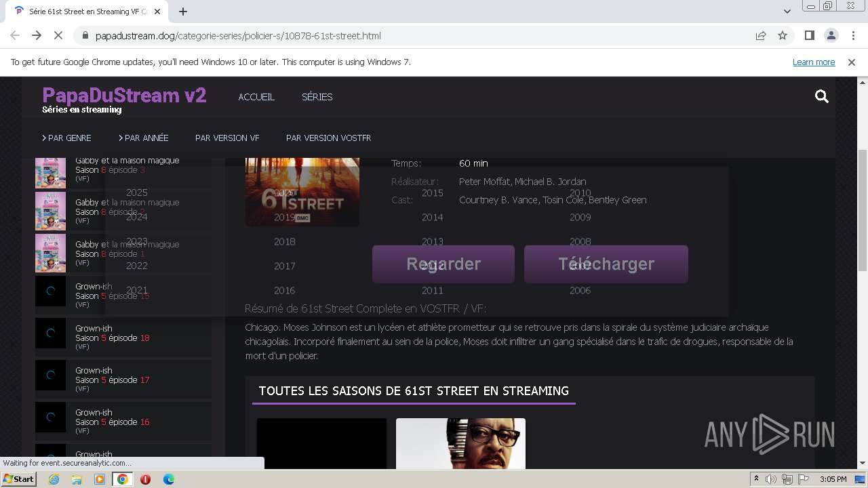Go forward in browser history
This screenshot has height=488, width=868.
pos(37,35)
